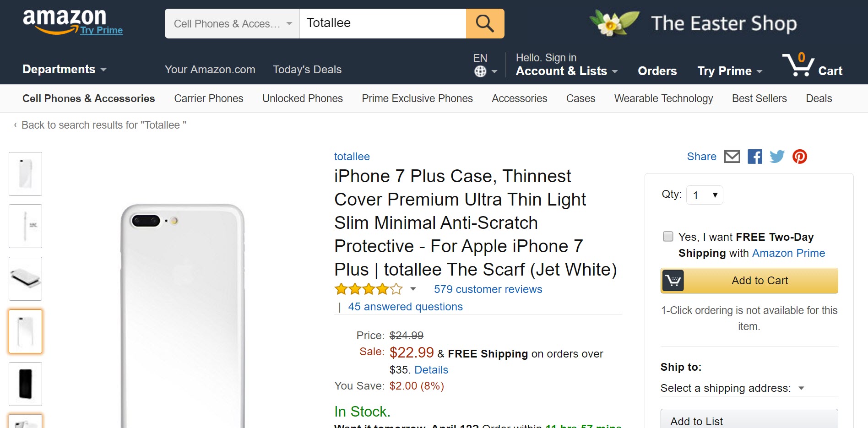
Task: Open the Qty quantity dropdown
Action: tap(704, 195)
